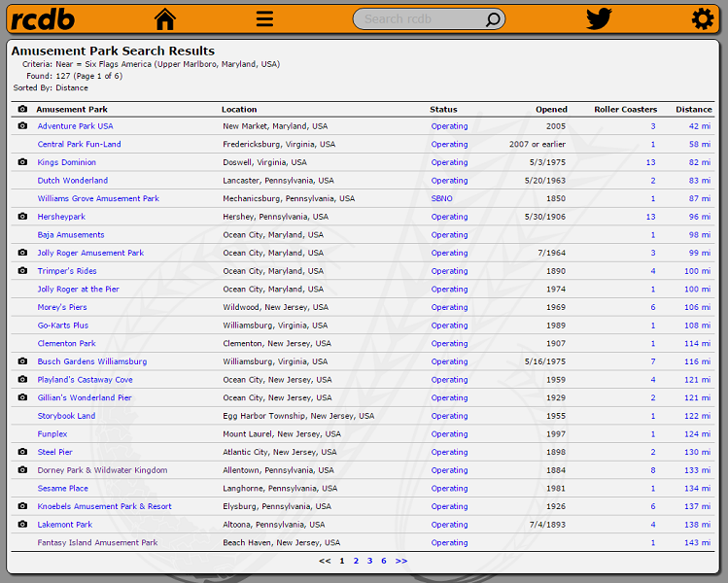Open photos for Kings Dominion
This screenshot has width=728, height=583.
click(x=22, y=162)
